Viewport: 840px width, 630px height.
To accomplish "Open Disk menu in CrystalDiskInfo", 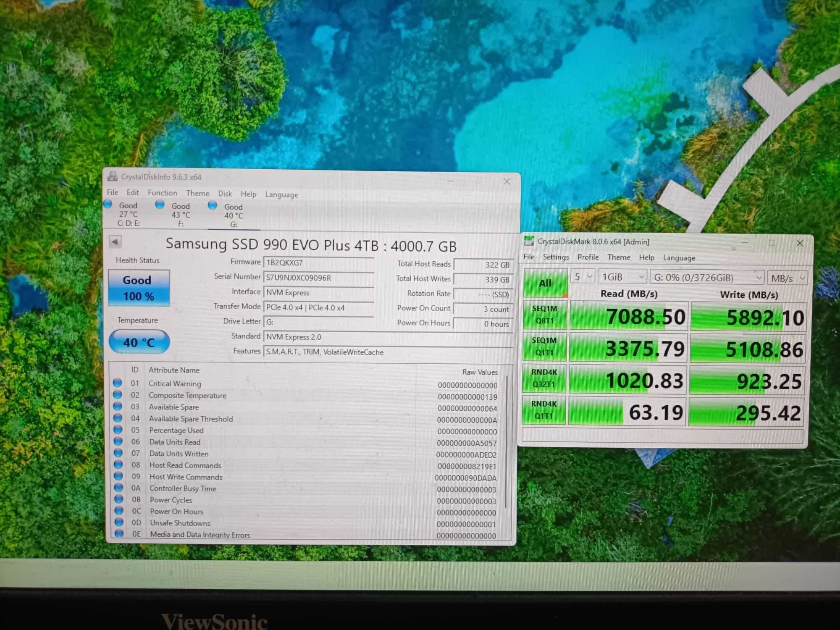I will coord(225,193).
